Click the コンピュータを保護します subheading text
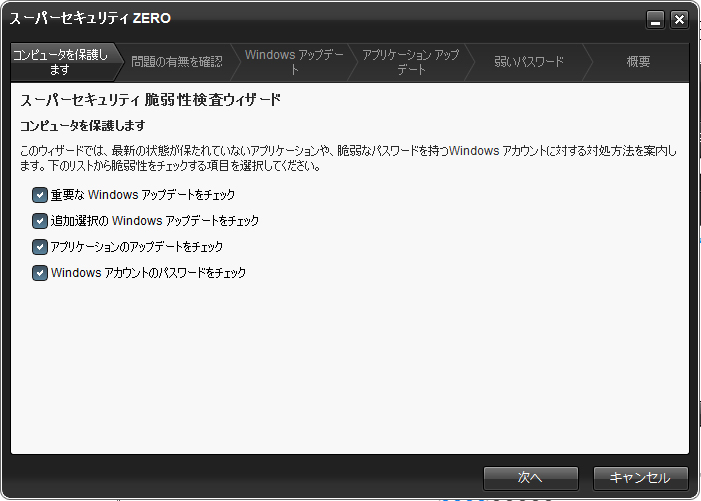This screenshot has height=501, width=701. click(83, 126)
